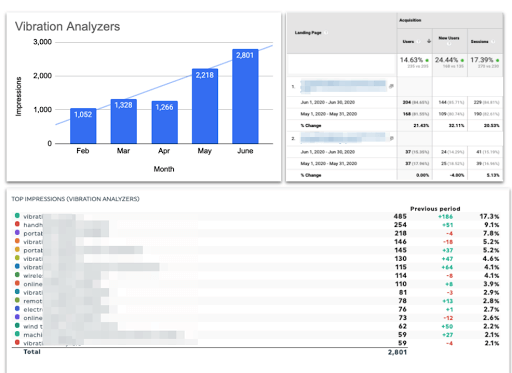
Task: Click the +186 previous period change
Action: point(446,217)
